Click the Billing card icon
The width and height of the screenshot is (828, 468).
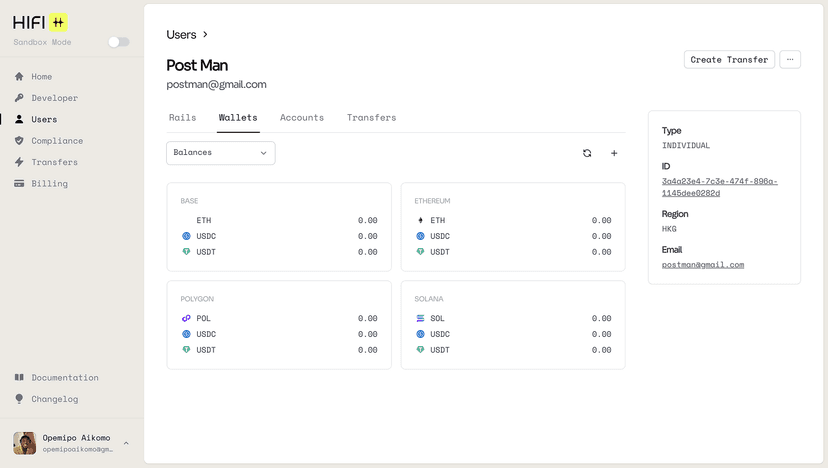tap(19, 183)
